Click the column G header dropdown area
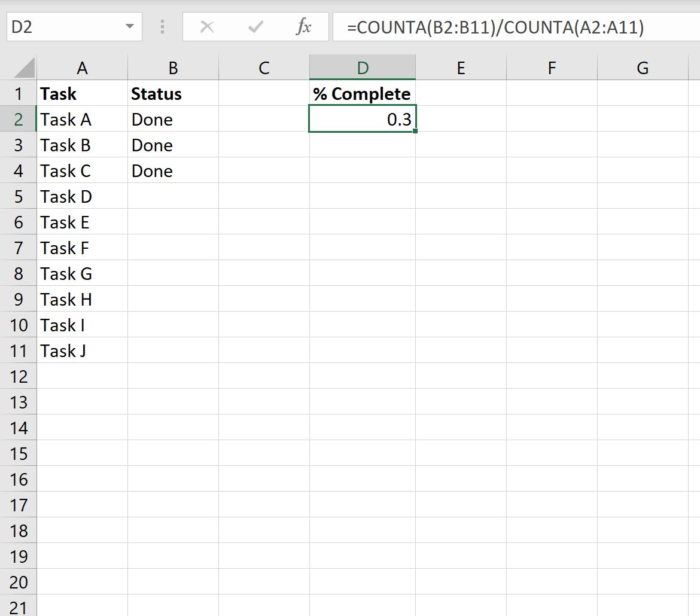The width and height of the screenshot is (700, 616). pos(642,66)
